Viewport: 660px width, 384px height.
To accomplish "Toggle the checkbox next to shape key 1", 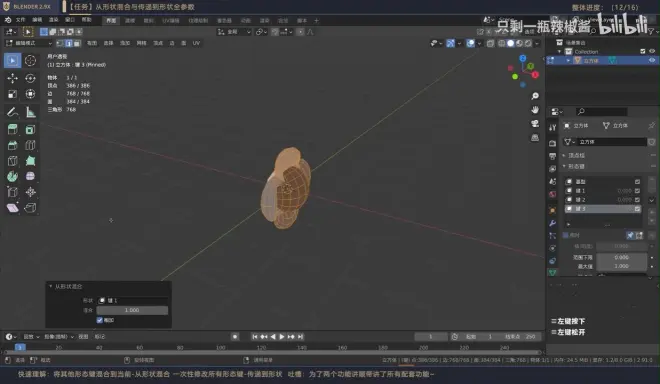I will click(637, 191).
